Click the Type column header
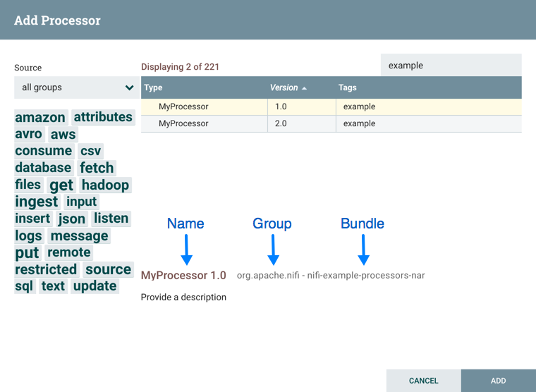The image size is (536, 392). click(x=153, y=88)
